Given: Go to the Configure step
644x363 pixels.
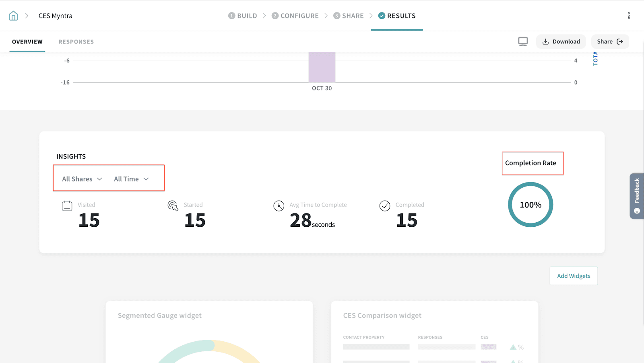Looking at the screenshot, I should point(295,16).
